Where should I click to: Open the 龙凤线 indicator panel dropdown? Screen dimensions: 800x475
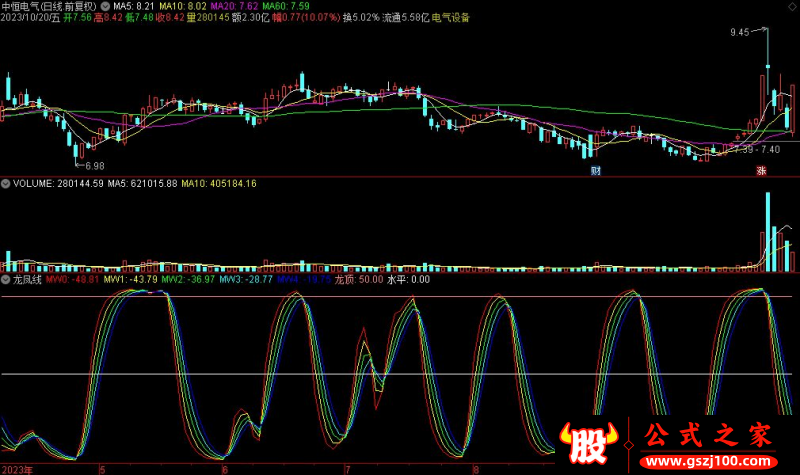pyautogui.click(x=5, y=280)
